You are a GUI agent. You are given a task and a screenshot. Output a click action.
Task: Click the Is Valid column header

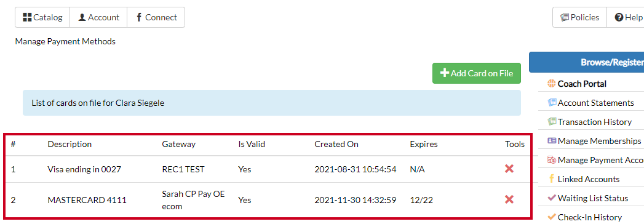(252, 144)
